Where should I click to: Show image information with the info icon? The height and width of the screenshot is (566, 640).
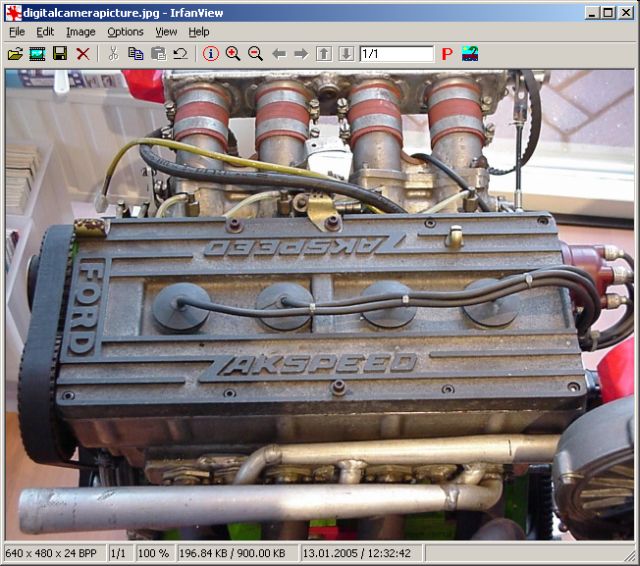pos(211,54)
